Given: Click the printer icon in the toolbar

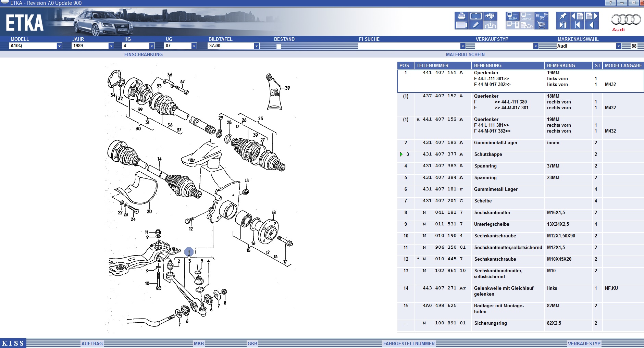Looking at the screenshot, I should coord(461,16).
